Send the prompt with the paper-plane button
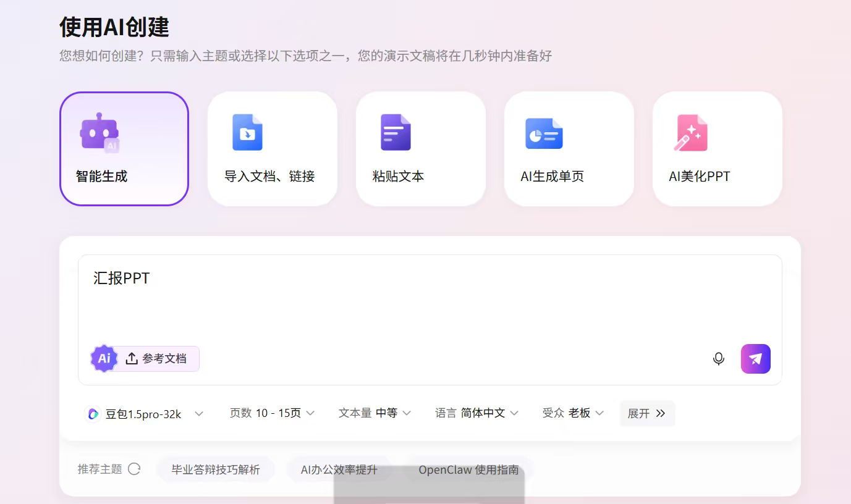The image size is (851, 504). (756, 359)
